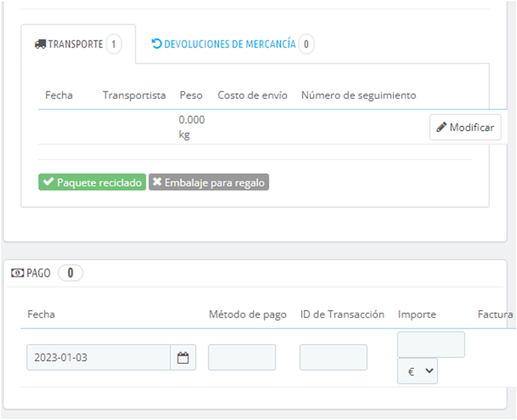Click the Peso column header
517x420 pixels.
[x=191, y=95]
